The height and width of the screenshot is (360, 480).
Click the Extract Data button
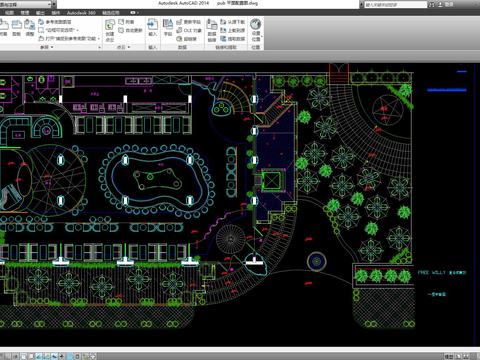click(x=232, y=39)
